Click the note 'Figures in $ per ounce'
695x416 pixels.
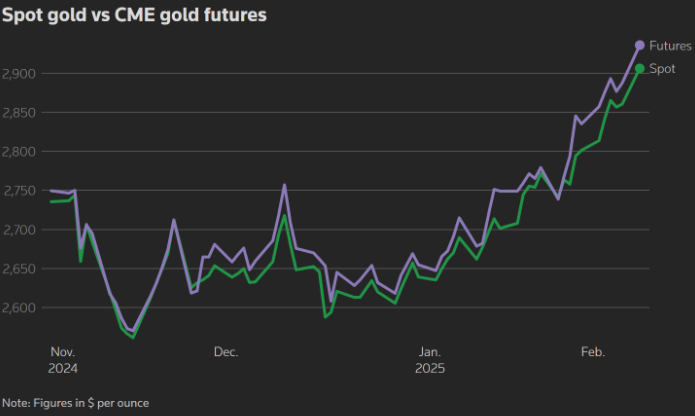click(x=75, y=402)
